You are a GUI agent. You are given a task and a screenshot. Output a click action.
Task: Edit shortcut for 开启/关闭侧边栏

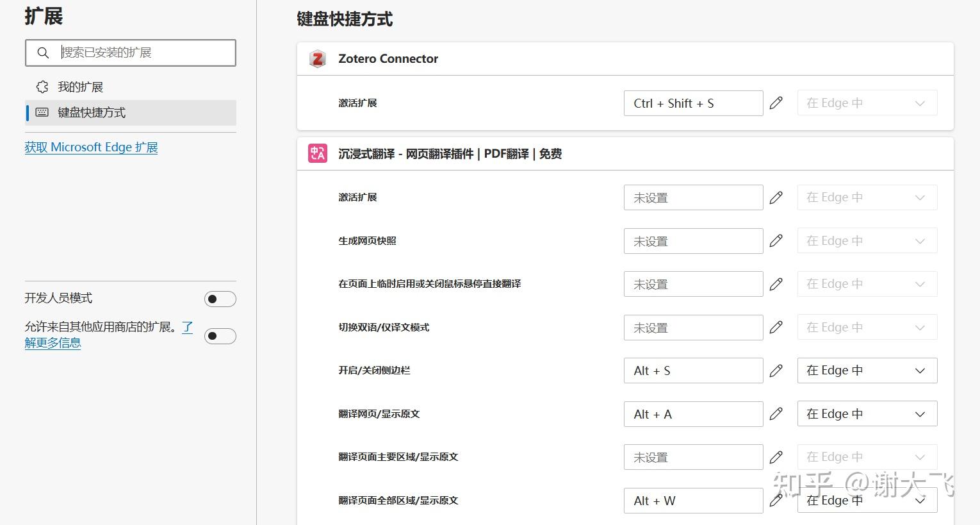click(776, 371)
